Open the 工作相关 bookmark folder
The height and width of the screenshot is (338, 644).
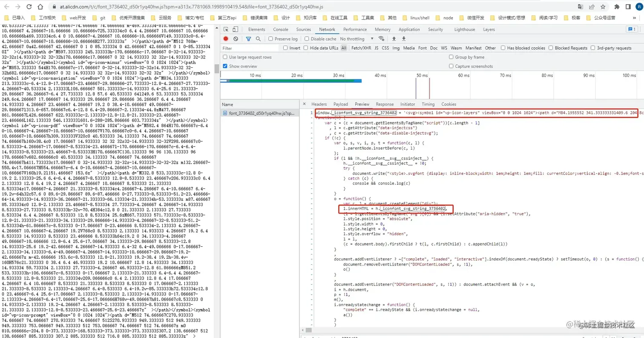point(43,18)
